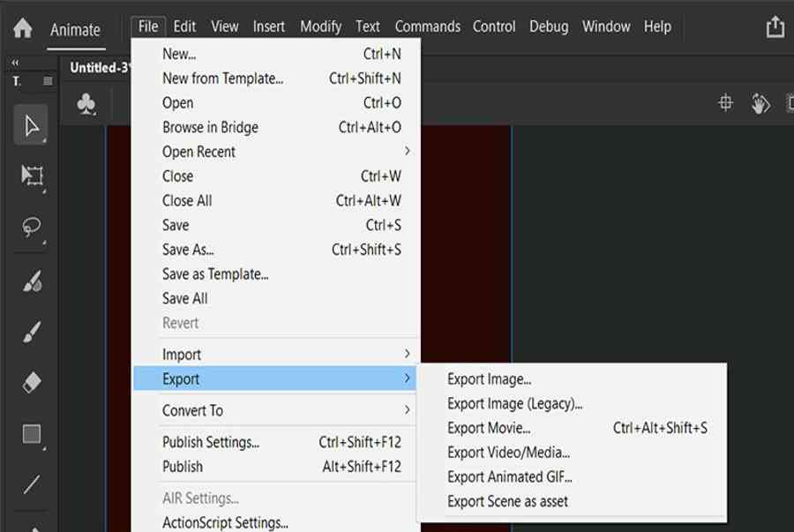Screen dimensions: 794x532
Task: Click the center stage crosshair icon
Action: [725, 103]
